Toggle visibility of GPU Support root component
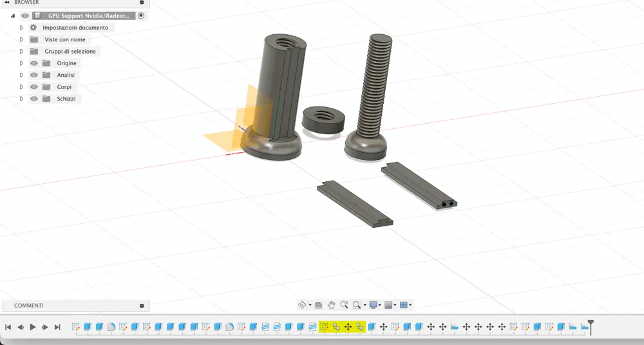The width and height of the screenshot is (644, 345). (x=25, y=15)
